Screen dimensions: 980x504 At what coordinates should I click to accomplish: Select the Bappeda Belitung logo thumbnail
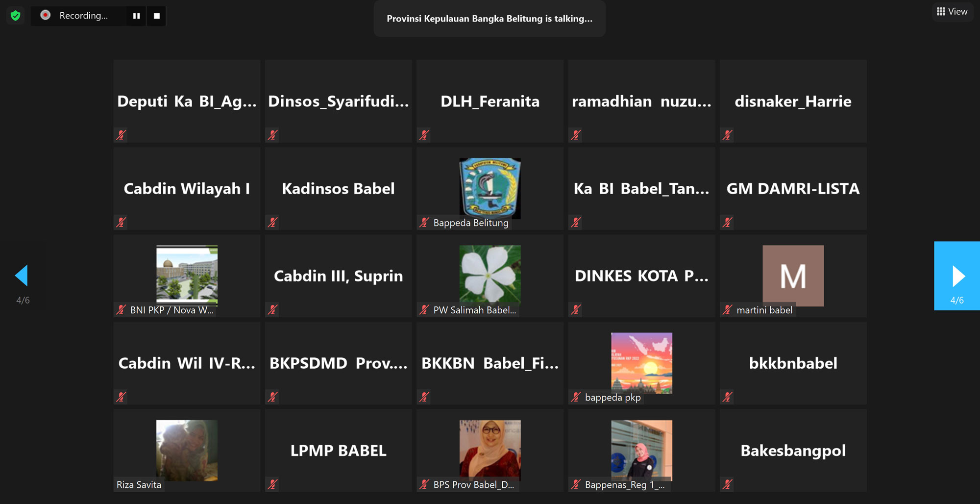(x=490, y=188)
